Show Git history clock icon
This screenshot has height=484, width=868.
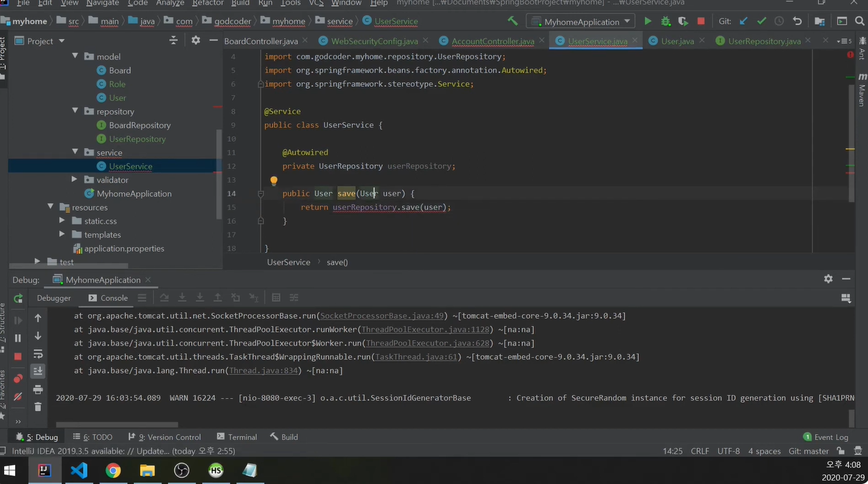(x=779, y=21)
